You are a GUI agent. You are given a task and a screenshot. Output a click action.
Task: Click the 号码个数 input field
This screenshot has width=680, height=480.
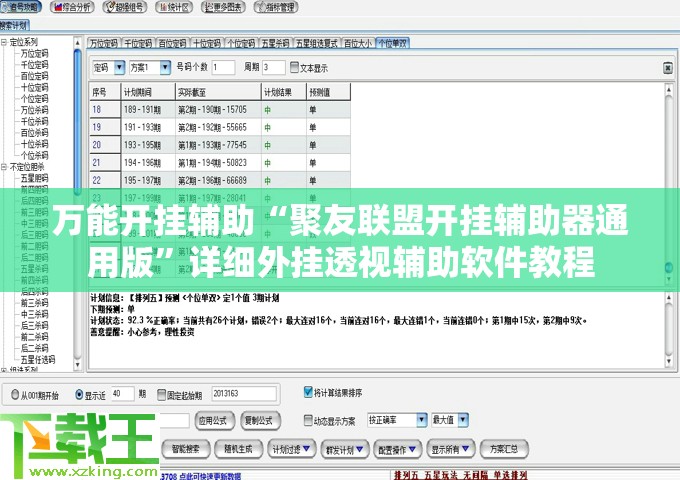(x=223, y=67)
